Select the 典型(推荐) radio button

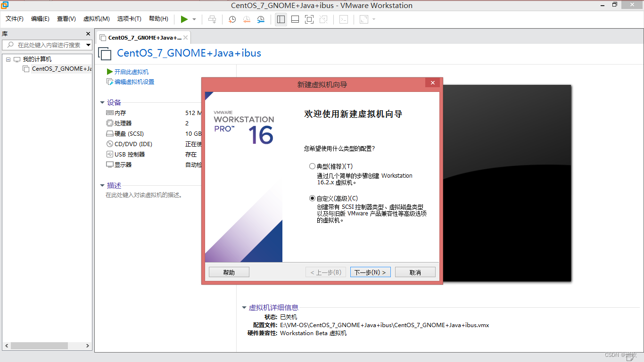(312, 166)
